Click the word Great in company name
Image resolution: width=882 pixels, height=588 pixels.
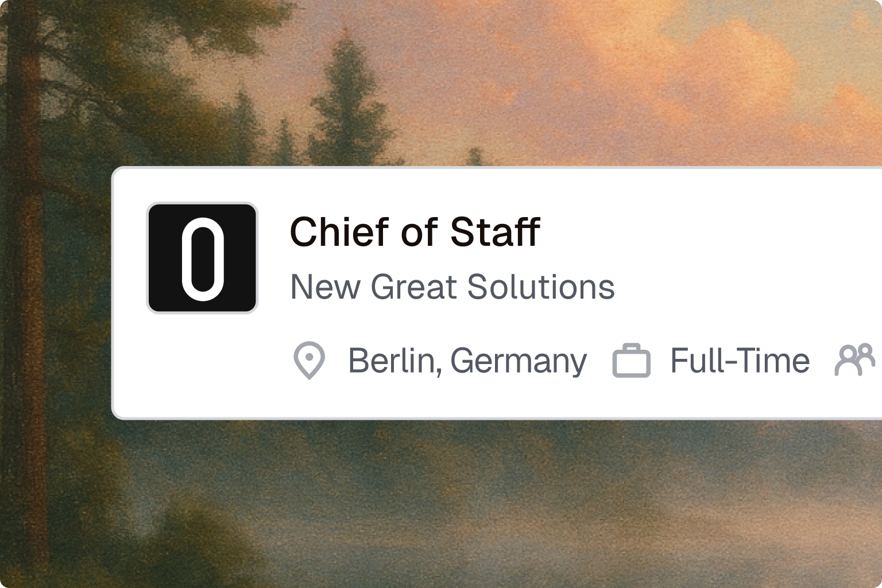tap(415, 287)
